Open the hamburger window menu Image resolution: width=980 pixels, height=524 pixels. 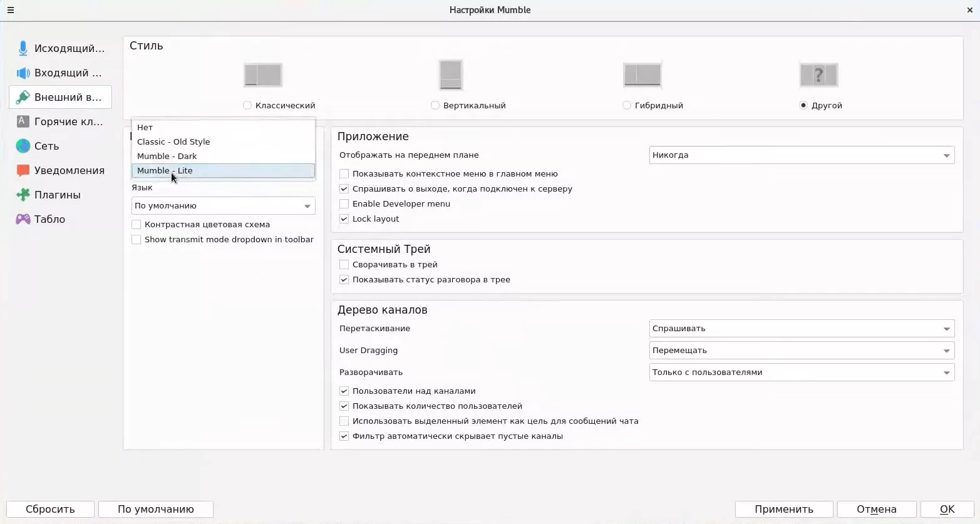pyautogui.click(x=11, y=10)
